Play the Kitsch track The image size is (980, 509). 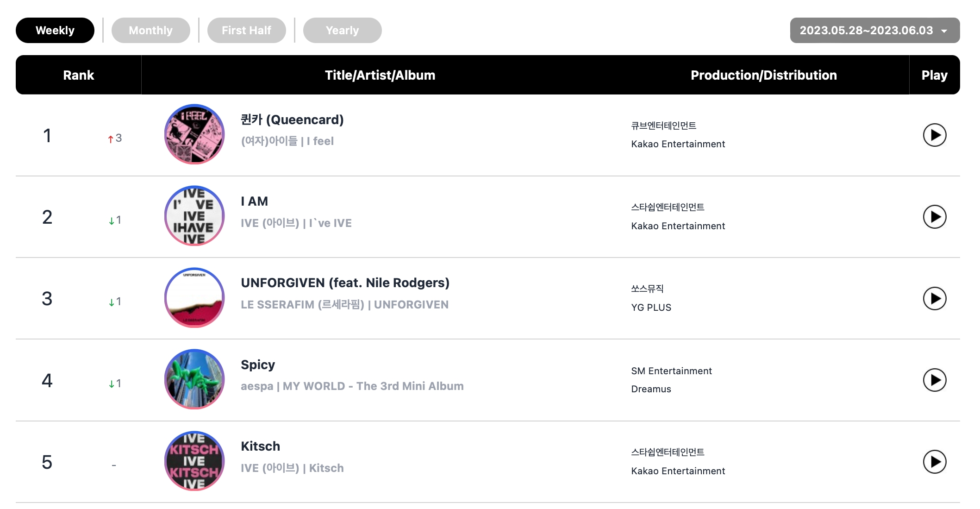934,462
